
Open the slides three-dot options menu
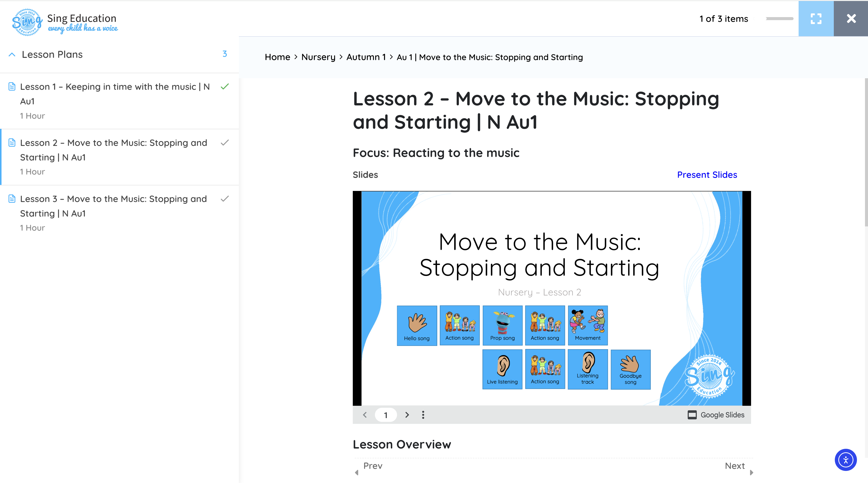423,415
